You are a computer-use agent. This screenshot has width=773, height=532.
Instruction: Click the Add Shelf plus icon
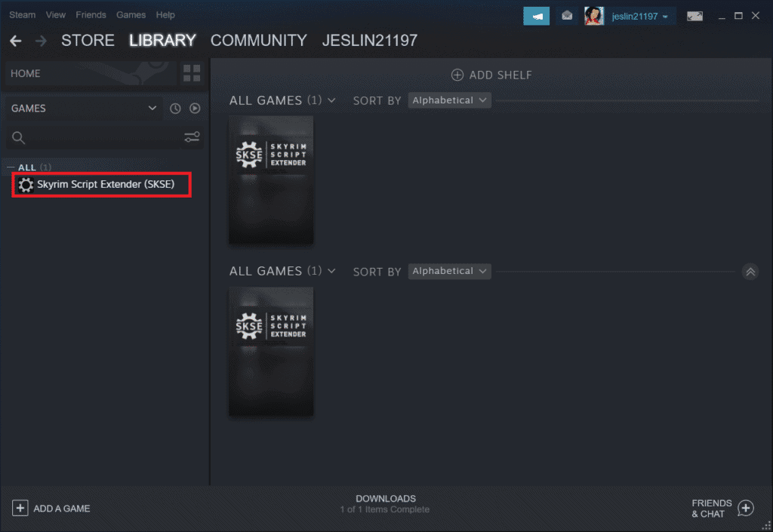point(457,75)
